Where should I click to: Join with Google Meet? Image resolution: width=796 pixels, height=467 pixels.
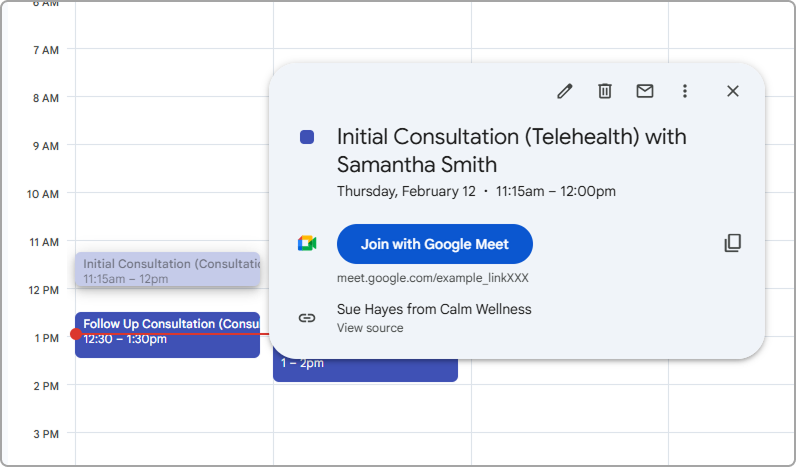pyautogui.click(x=434, y=244)
